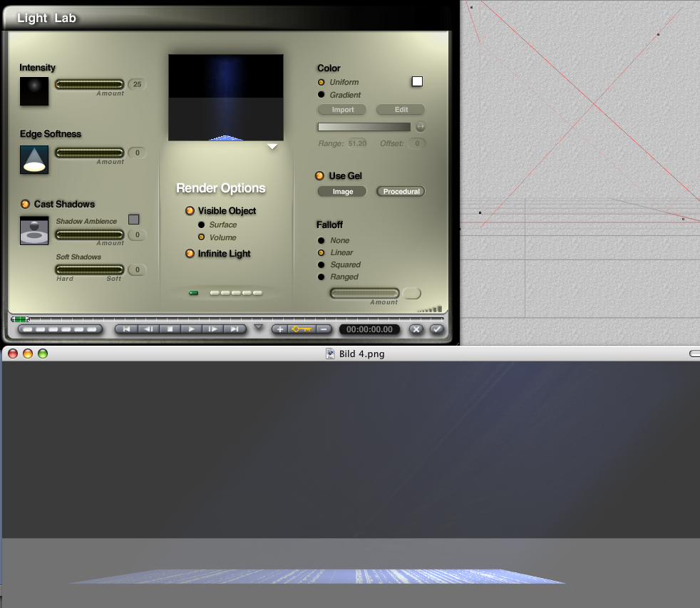Click the green timeline scrubber marker
The image size is (700, 608).
[x=20, y=319]
